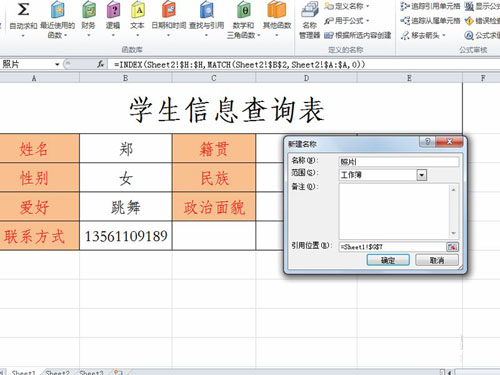Switch to the Sheet1 tab

(23, 372)
